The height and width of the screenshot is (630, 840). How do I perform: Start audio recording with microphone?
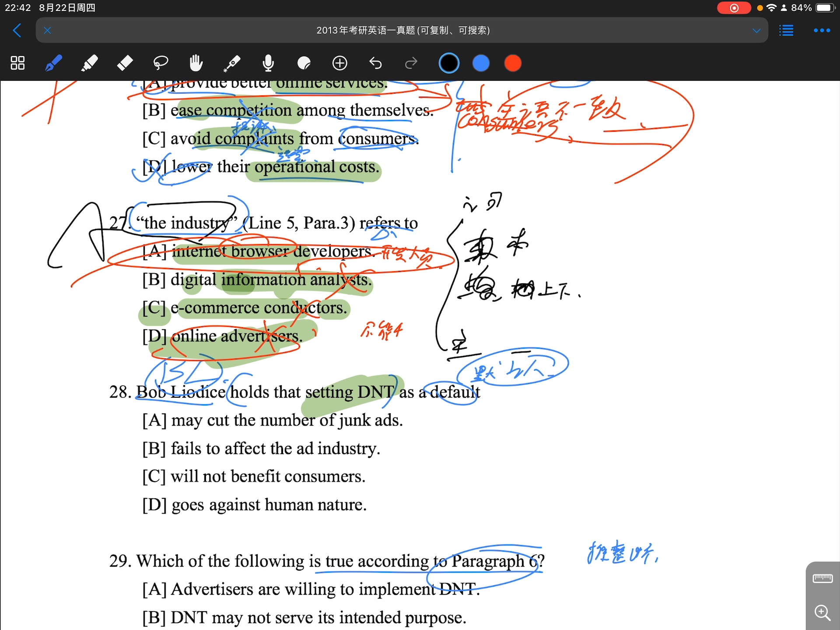click(268, 63)
